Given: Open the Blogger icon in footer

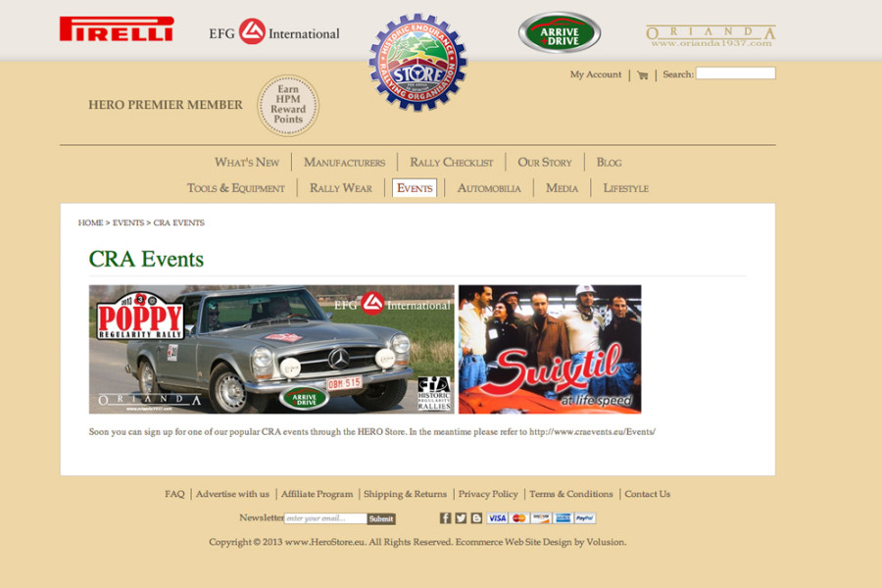Looking at the screenshot, I should click(476, 518).
